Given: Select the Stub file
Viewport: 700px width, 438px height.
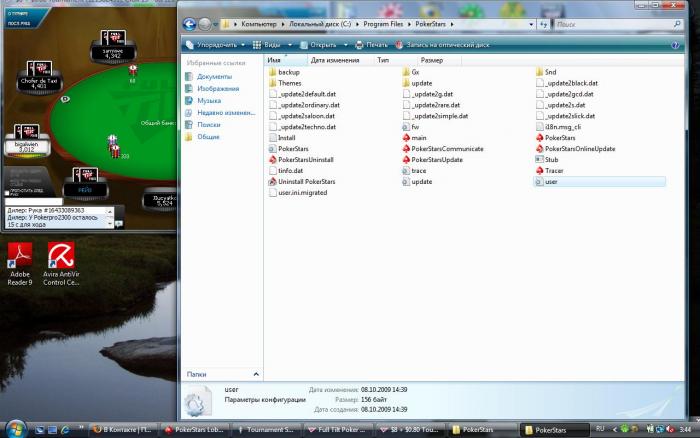Looking at the screenshot, I should coord(547,159).
